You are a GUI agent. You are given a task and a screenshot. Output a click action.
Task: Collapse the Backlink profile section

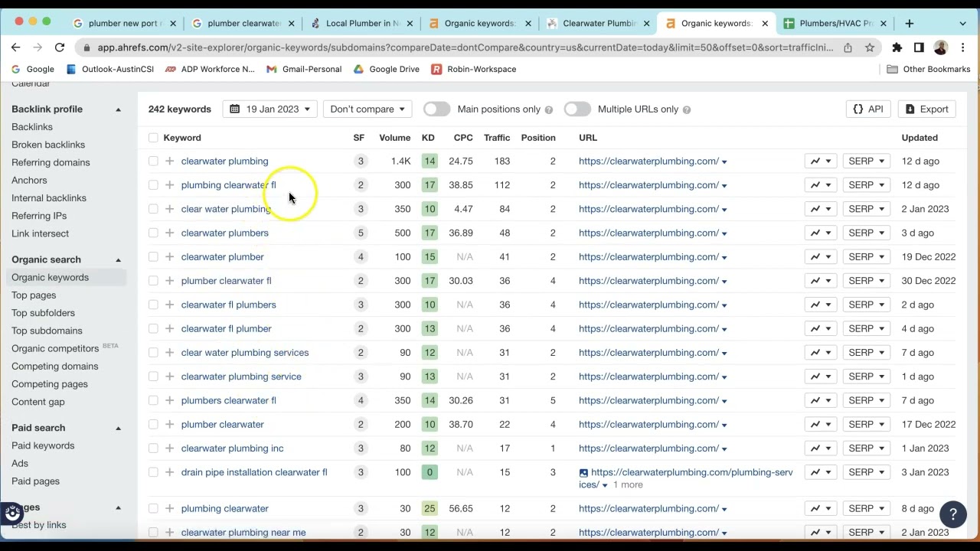point(118,109)
